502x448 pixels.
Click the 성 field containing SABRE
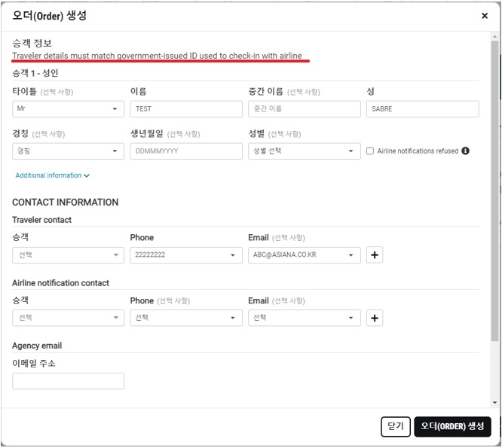point(422,108)
